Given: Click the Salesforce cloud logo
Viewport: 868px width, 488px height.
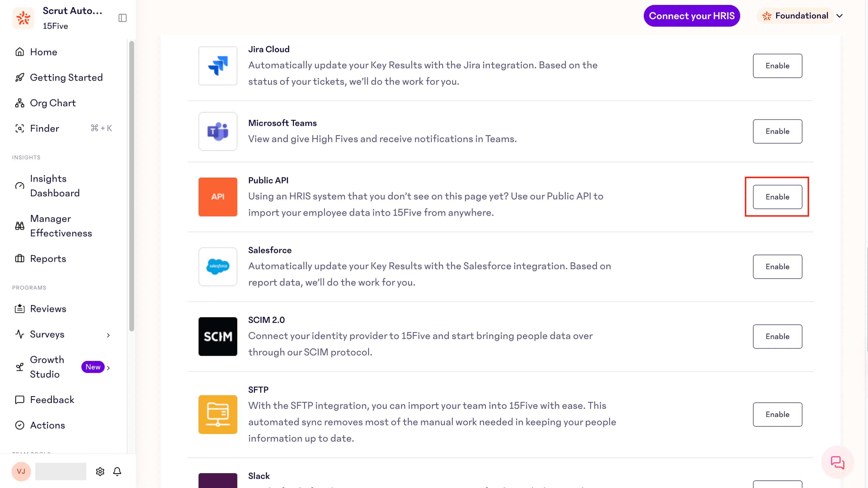Looking at the screenshot, I should pos(218,266).
